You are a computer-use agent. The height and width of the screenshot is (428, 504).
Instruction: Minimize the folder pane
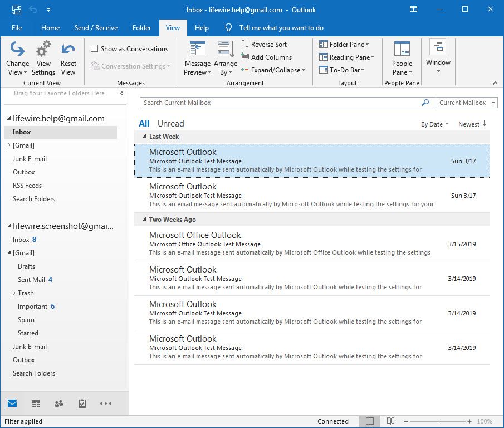tap(121, 93)
